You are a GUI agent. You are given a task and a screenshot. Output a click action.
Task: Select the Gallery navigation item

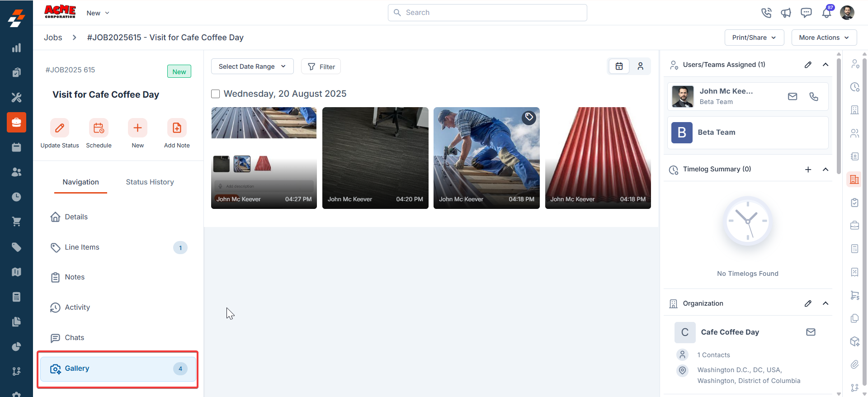[118, 369]
